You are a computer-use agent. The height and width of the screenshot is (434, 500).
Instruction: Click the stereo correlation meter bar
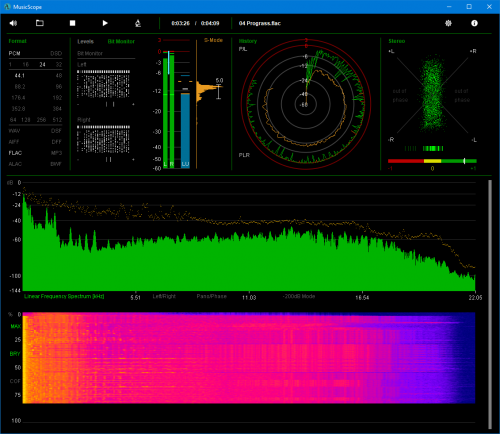click(432, 161)
